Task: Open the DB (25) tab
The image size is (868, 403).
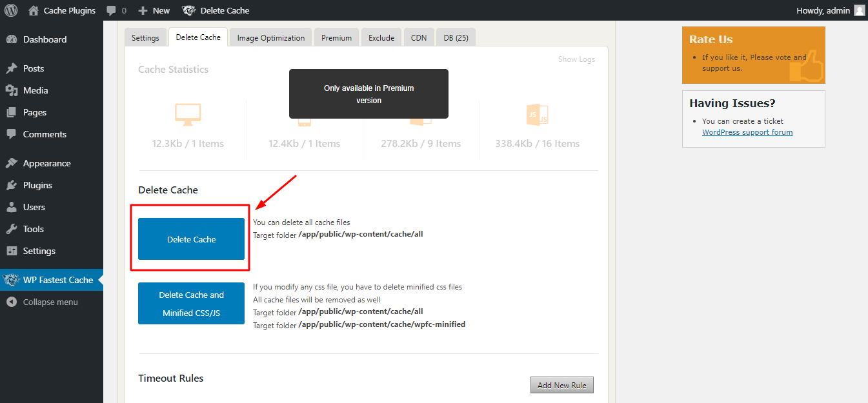Action: coord(456,37)
